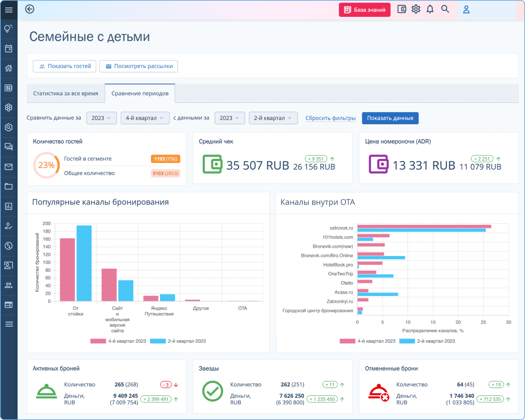Click the Bronevik.com/Bro.Online chart label
Screen dimensions: 525x420
(327, 256)
